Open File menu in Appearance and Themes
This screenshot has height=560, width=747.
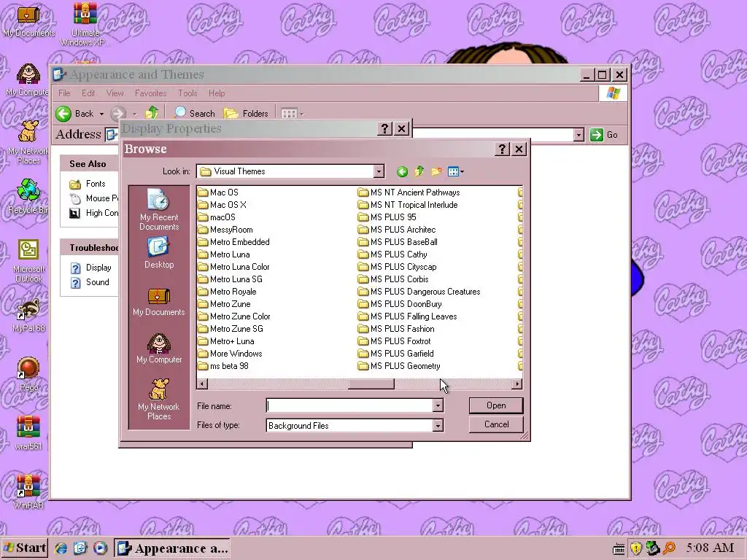pos(64,93)
